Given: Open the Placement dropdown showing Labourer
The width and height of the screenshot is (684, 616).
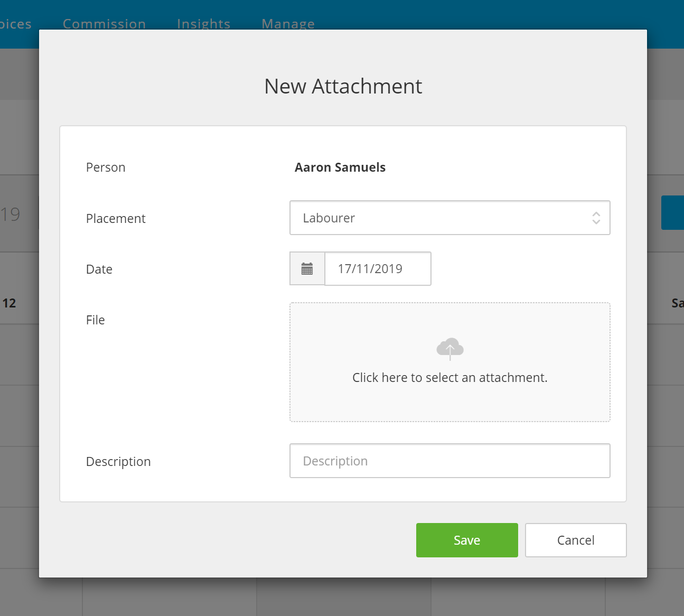Looking at the screenshot, I should [450, 218].
